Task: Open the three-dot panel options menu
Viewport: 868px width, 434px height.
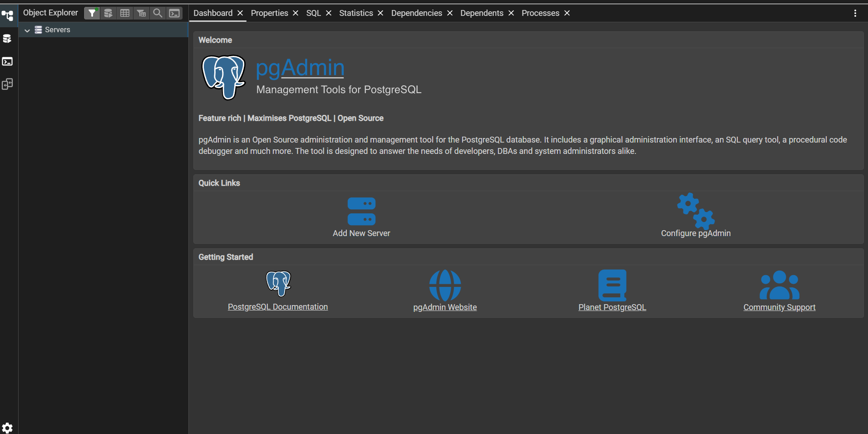Action: [855, 13]
